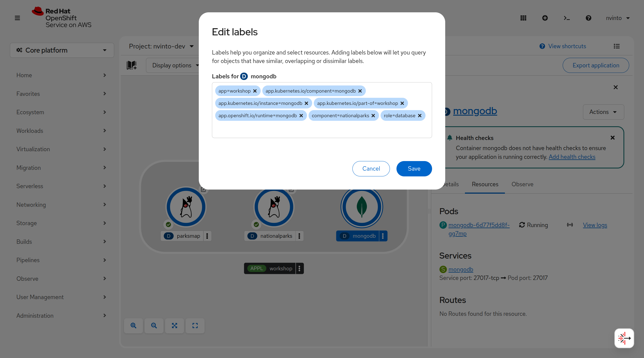Open the mongodb deployment title link
644x358 pixels.
tap(475, 111)
